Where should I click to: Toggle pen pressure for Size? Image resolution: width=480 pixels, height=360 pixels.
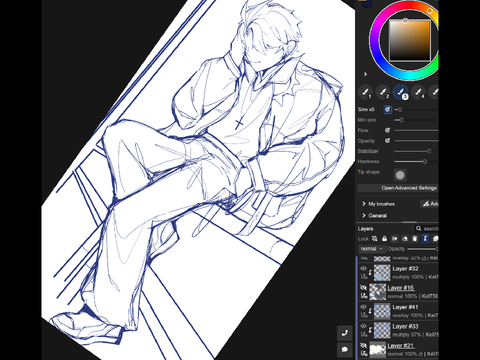pyautogui.click(x=387, y=109)
